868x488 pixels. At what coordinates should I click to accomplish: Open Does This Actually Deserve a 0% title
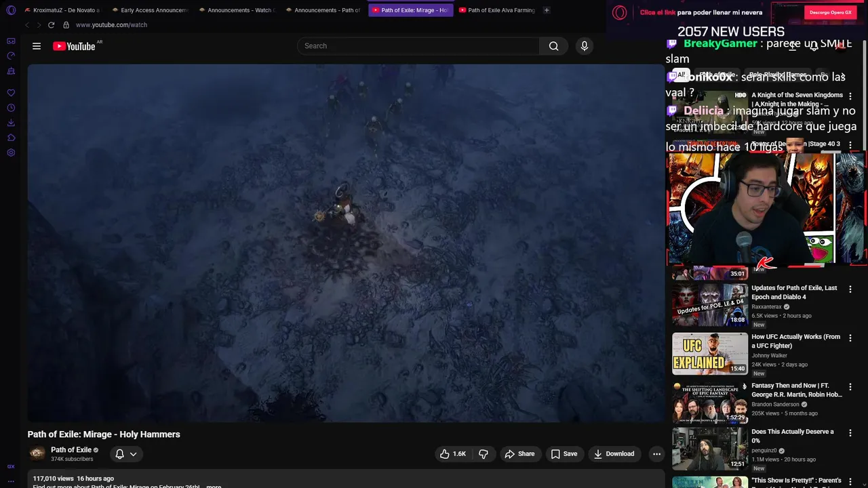click(793, 436)
